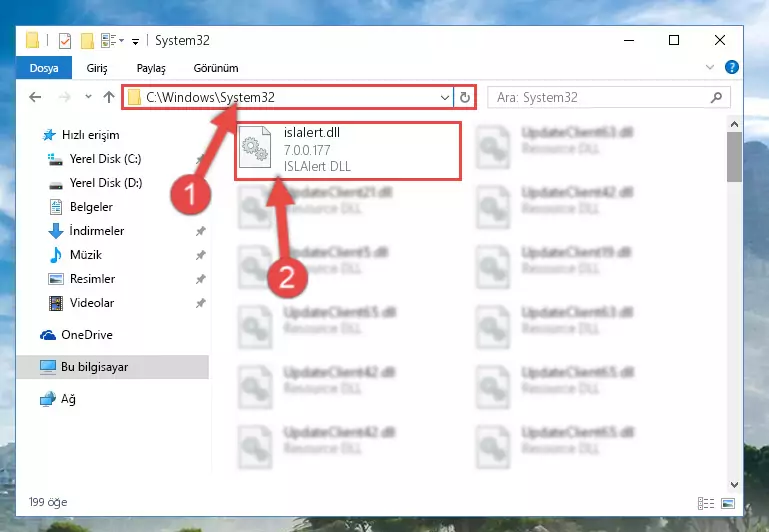Click the folder icon in title bar
The image size is (769, 532).
(x=32, y=41)
